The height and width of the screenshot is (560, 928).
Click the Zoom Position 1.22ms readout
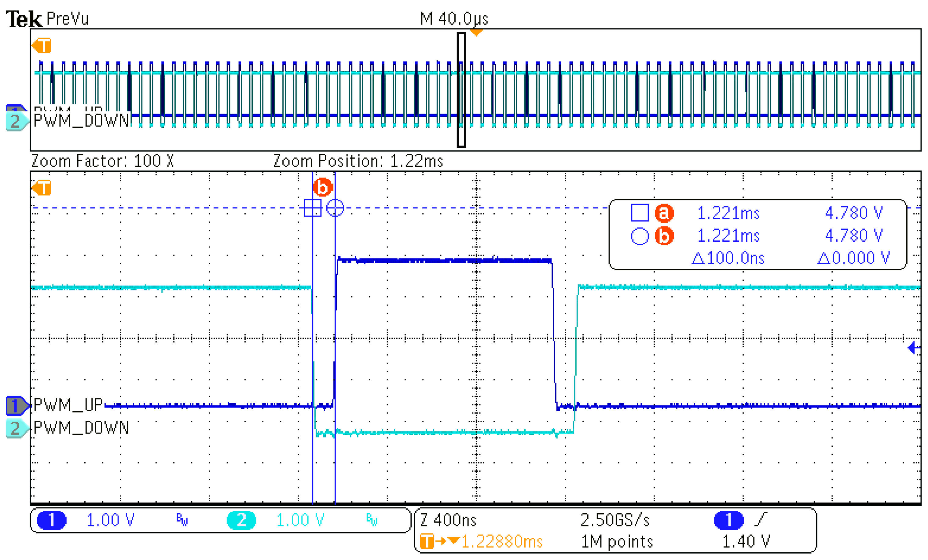(x=358, y=161)
